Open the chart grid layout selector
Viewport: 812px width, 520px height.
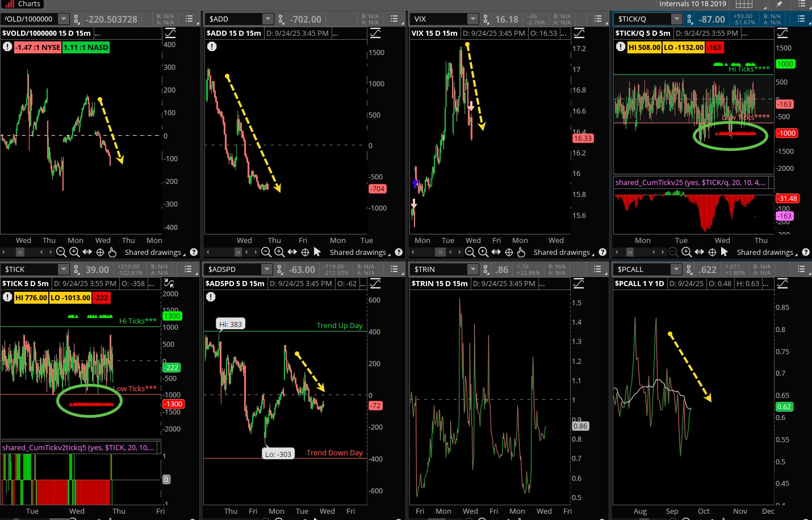[x=744, y=4]
